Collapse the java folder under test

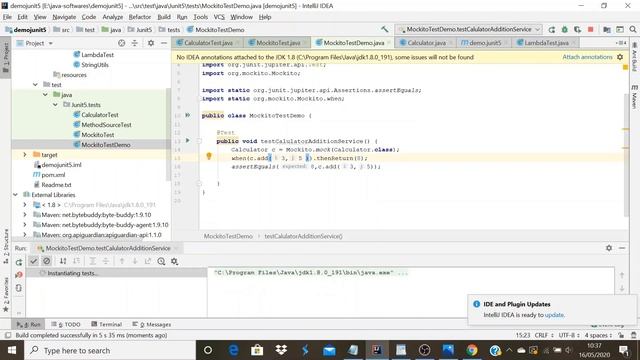click(45, 94)
